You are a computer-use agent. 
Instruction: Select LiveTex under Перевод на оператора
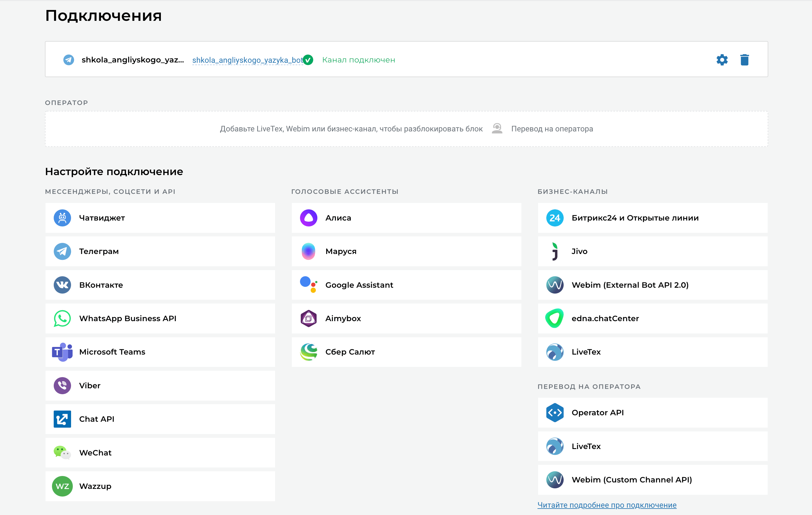653,446
